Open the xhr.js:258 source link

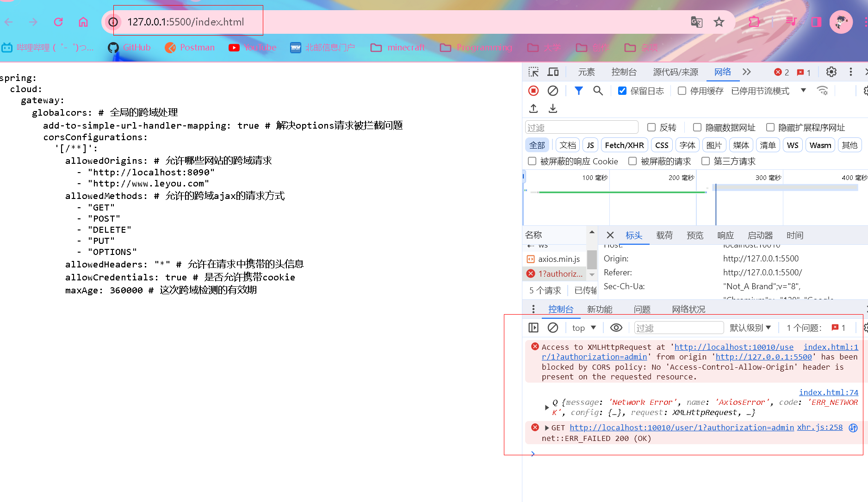tap(820, 428)
